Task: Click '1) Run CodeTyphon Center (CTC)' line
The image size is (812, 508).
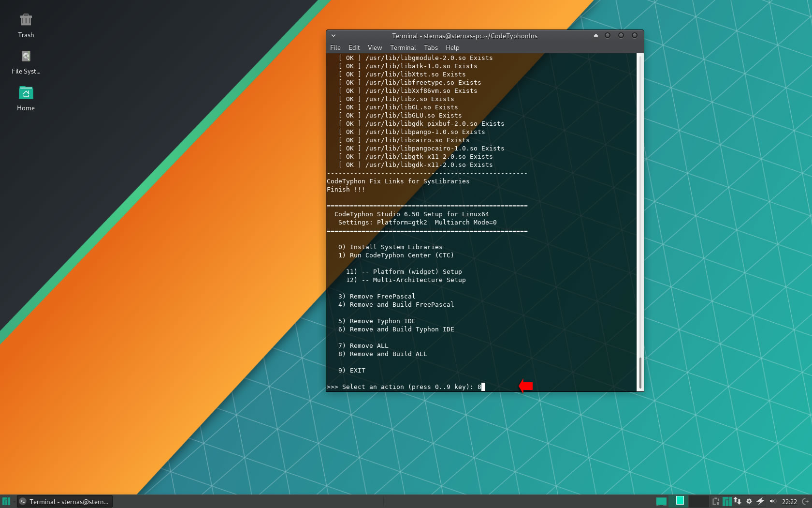Action: click(396, 255)
